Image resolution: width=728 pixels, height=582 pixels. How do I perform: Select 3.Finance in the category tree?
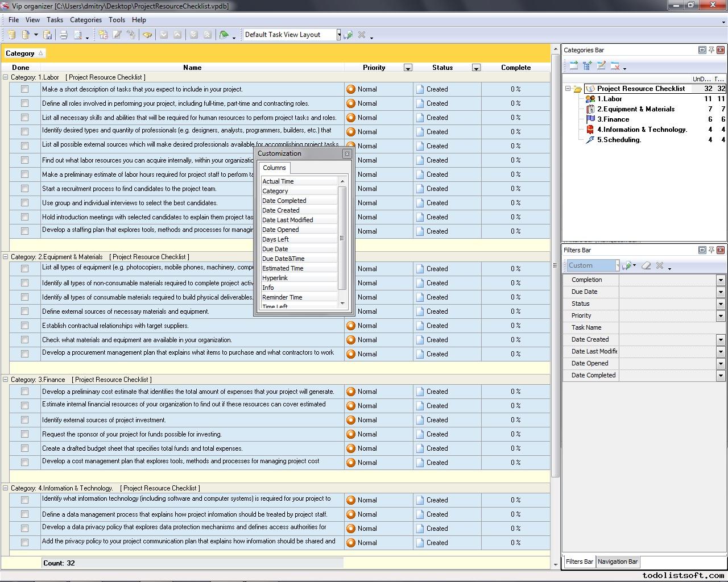pos(613,119)
